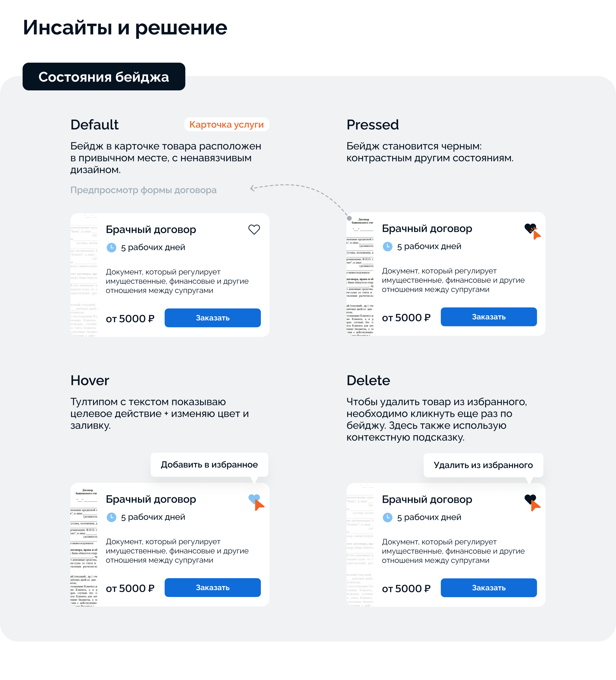Select the Состояния бейджа dark tab
This screenshot has height=680, width=616.
(104, 77)
